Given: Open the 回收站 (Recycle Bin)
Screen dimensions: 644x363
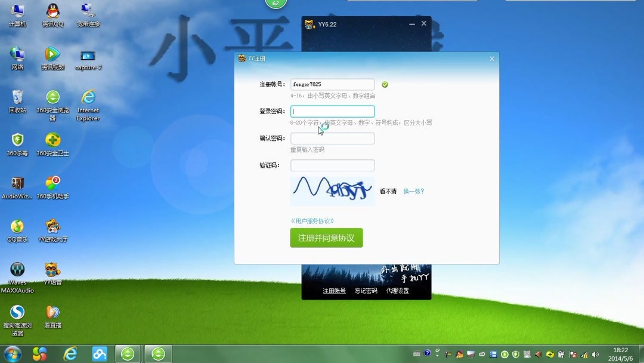Looking at the screenshot, I should point(17,96).
